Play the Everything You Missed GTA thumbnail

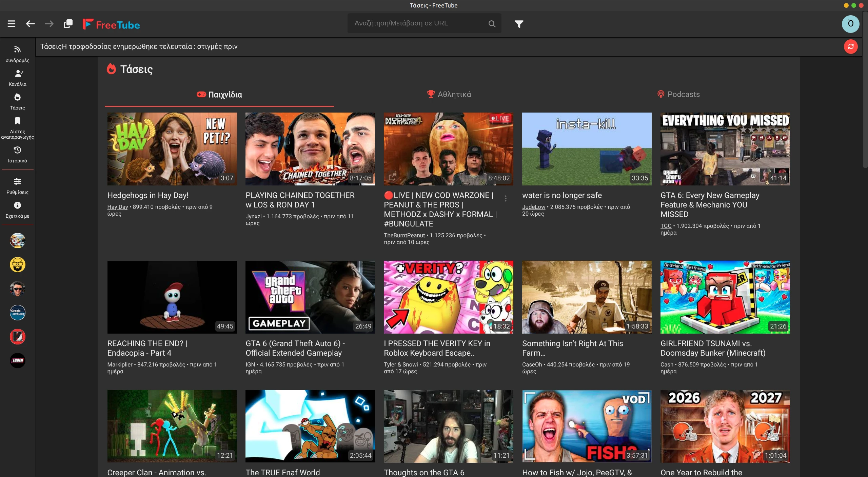(725, 149)
